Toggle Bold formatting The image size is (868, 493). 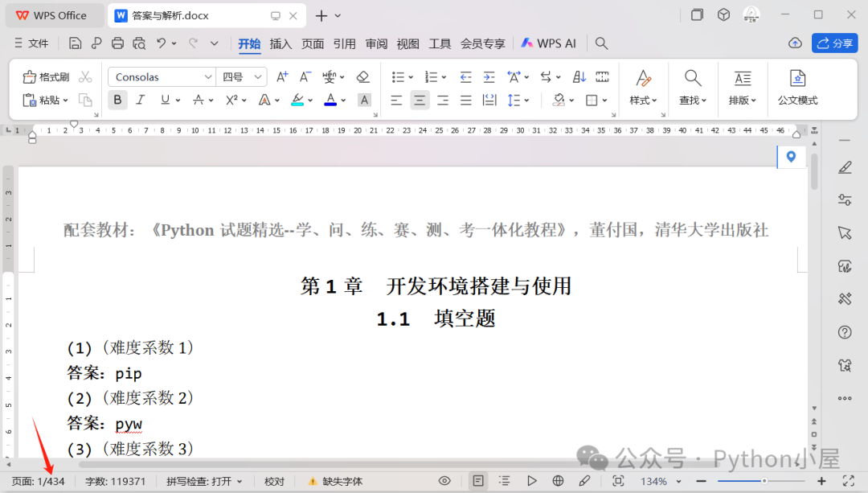click(x=117, y=101)
